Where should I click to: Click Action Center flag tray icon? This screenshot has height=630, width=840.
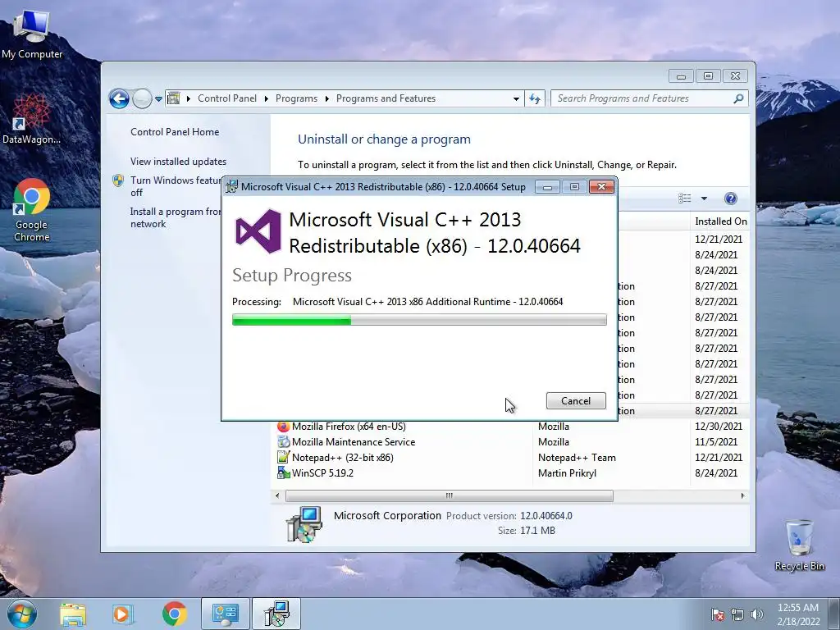pos(718,614)
